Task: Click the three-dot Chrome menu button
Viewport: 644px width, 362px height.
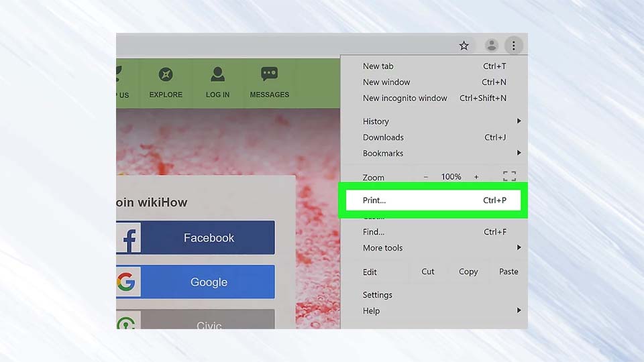Action: point(513,46)
